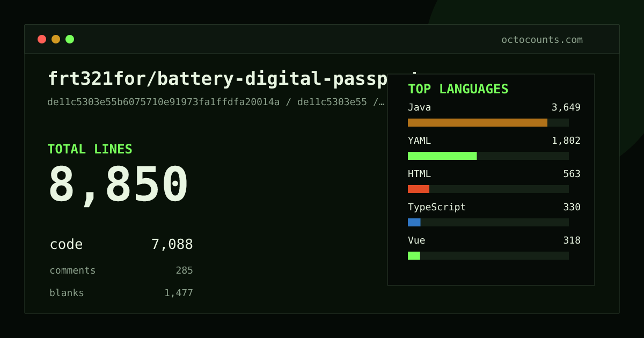Click the Java language label

coord(419,107)
